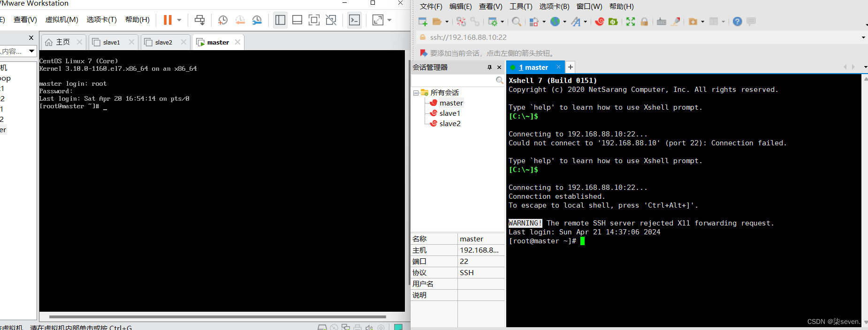Close the '1 master' Xshell session tab
868x330 pixels.
(558, 67)
